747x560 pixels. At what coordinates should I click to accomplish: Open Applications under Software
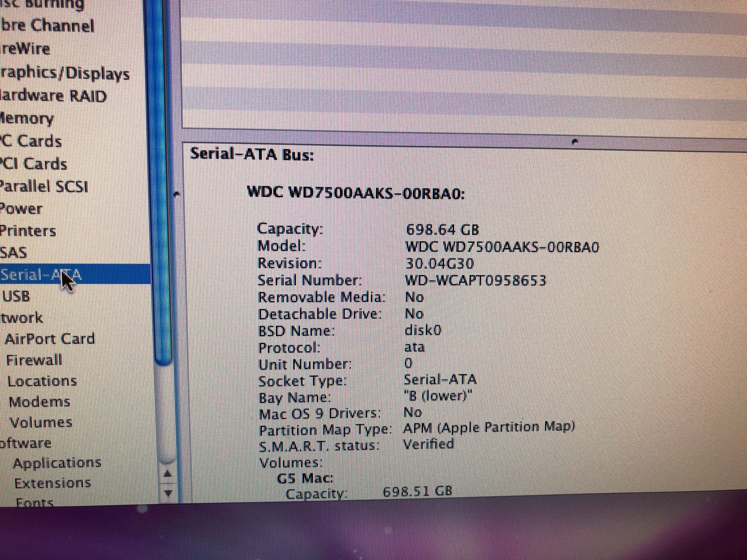coord(57,463)
